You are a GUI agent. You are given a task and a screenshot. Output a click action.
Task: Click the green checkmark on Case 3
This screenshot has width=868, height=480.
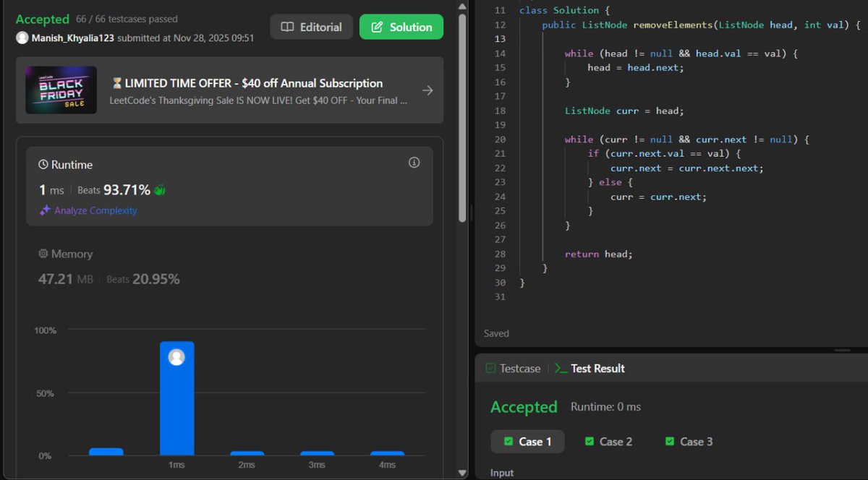(669, 441)
